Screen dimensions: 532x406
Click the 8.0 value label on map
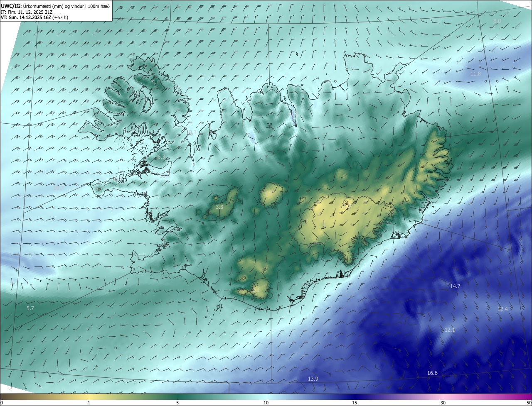coord(497,21)
